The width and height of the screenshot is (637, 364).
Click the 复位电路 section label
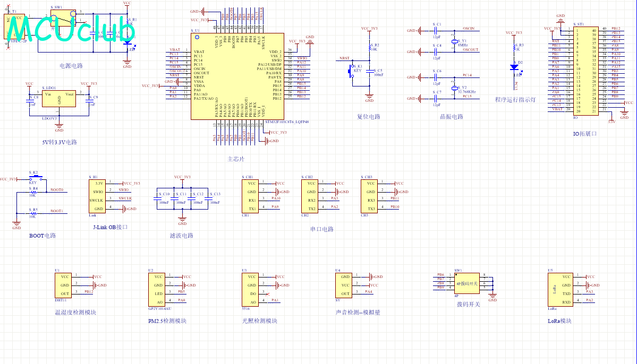(369, 116)
